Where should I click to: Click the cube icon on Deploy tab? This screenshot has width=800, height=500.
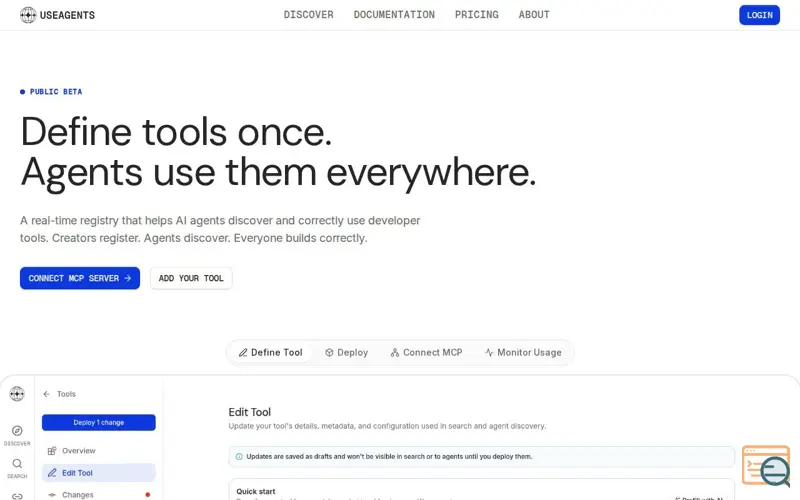click(x=329, y=353)
